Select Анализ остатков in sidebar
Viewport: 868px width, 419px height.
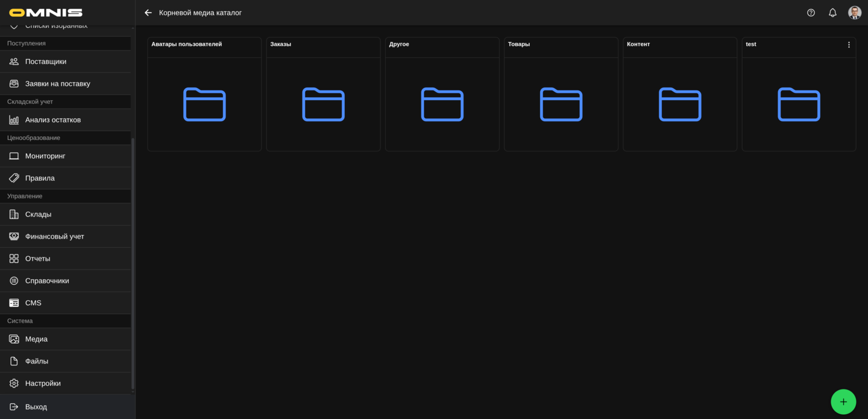click(53, 120)
